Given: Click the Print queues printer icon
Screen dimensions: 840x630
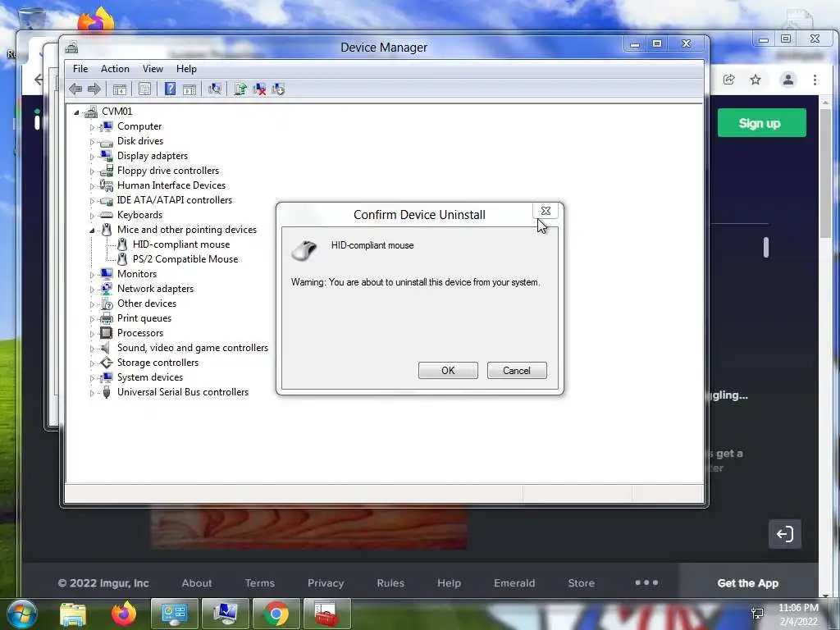Looking at the screenshot, I should [x=107, y=318].
